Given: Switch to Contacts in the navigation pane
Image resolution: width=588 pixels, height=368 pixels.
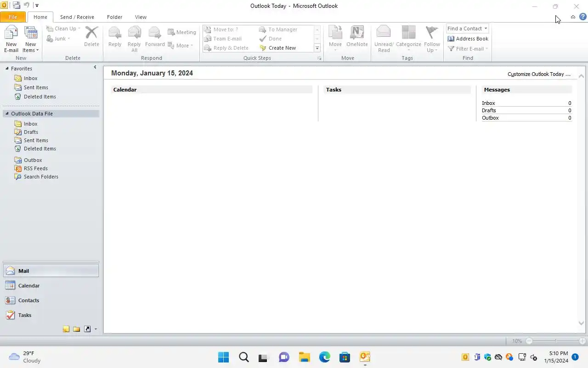Looking at the screenshot, I should point(51,300).
